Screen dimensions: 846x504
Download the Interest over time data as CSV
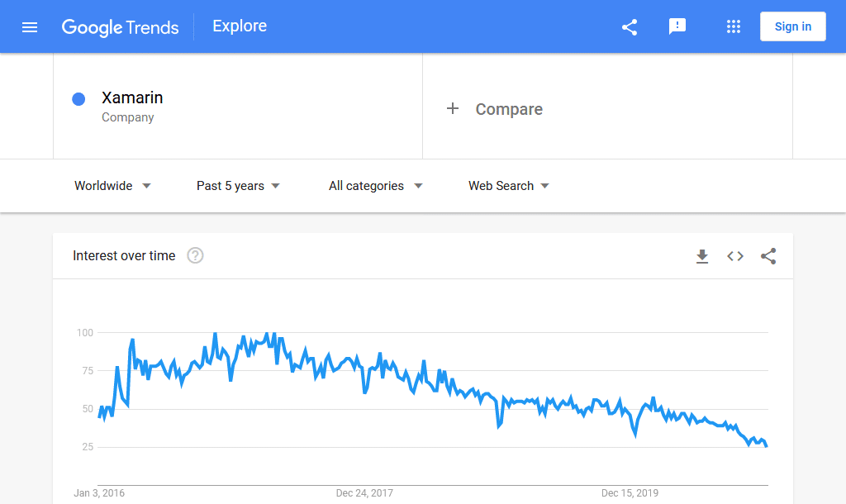(702, 256)
